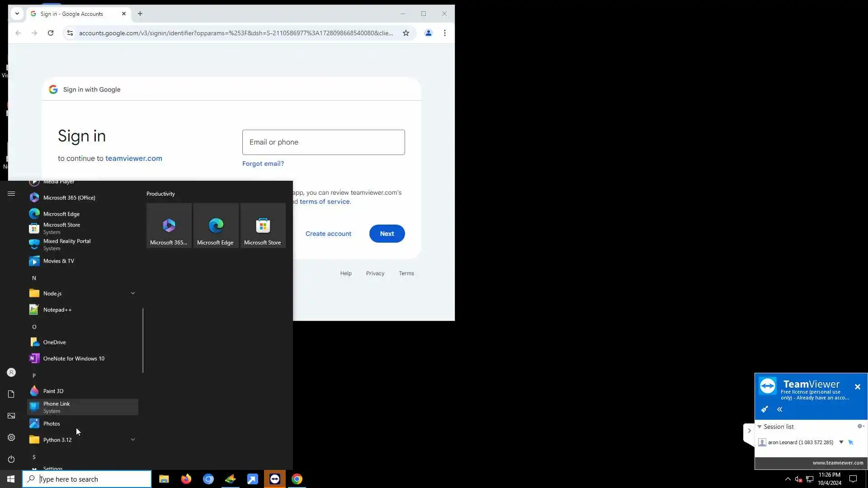The image size is (868, 488).
Task: Click the double-chevron collapse icon in TeamViewer panel
Action: pyautogui.click(x=779, y=409)
